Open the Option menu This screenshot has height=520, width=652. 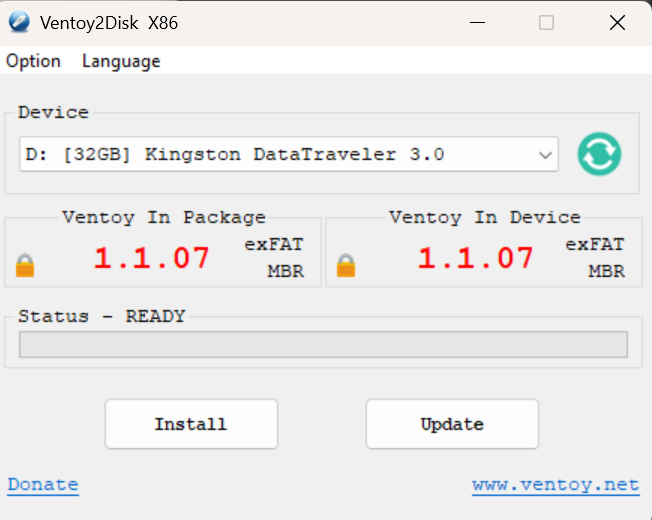click(x=33, y=61)
